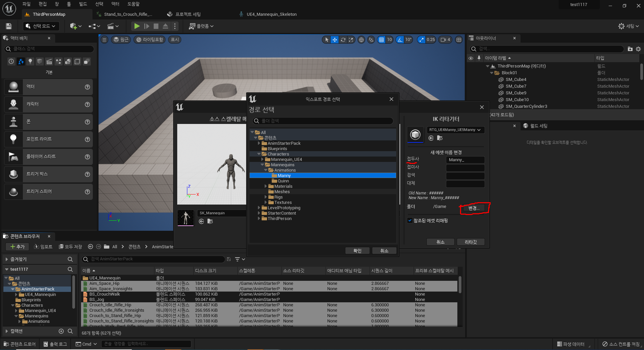Image resolution: width=644 pixels, height=350 pixels.
Task: Click help icon for 포인트 라이트
Action: coord(87,139)
